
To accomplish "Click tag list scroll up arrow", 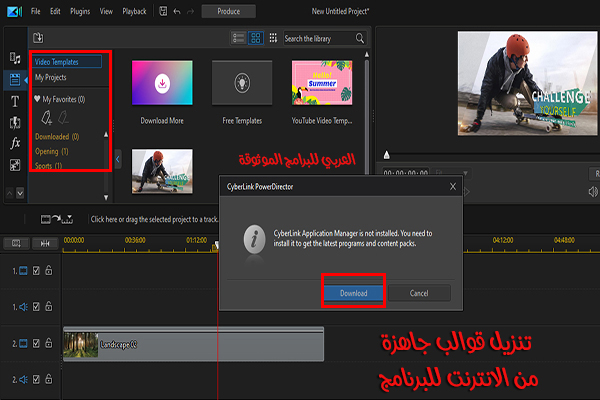I will (x=106, y=135).
